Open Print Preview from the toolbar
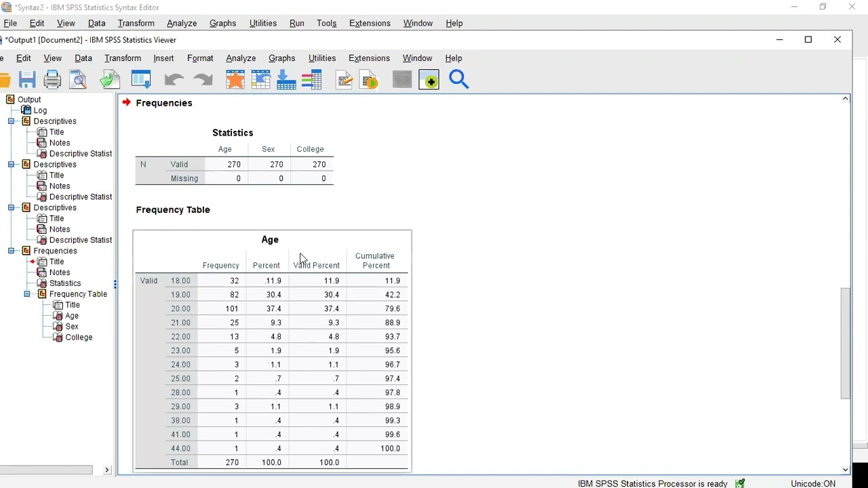This screenshot has width=868, height=488. coord(79,80)
